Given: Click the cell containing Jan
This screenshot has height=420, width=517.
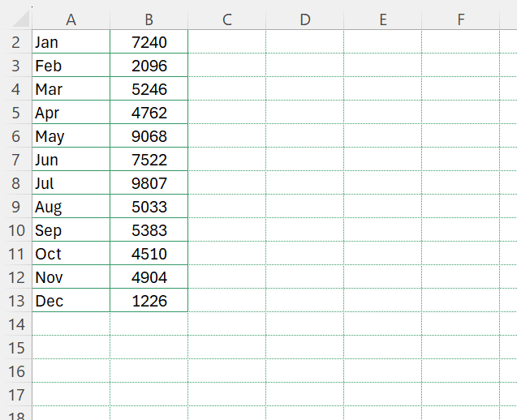Looking at the screenshot, I should pyautogui.click(x=71, y=42).
